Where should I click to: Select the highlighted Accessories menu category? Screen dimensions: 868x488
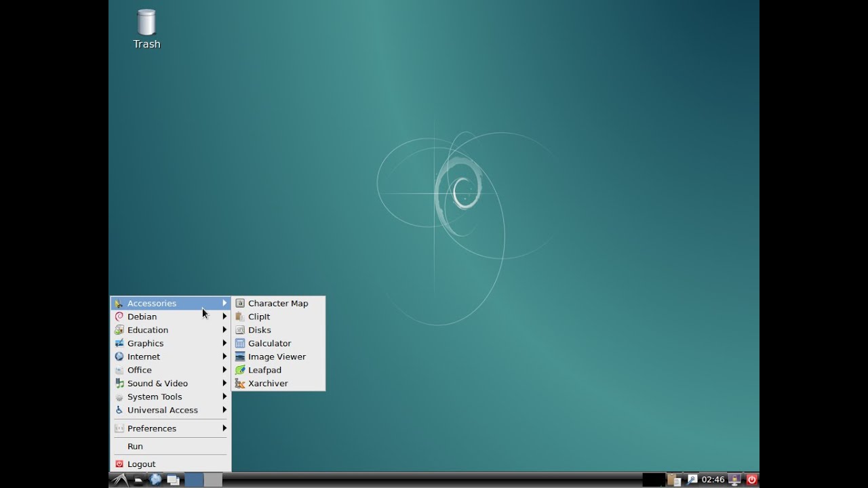point(170,303)
